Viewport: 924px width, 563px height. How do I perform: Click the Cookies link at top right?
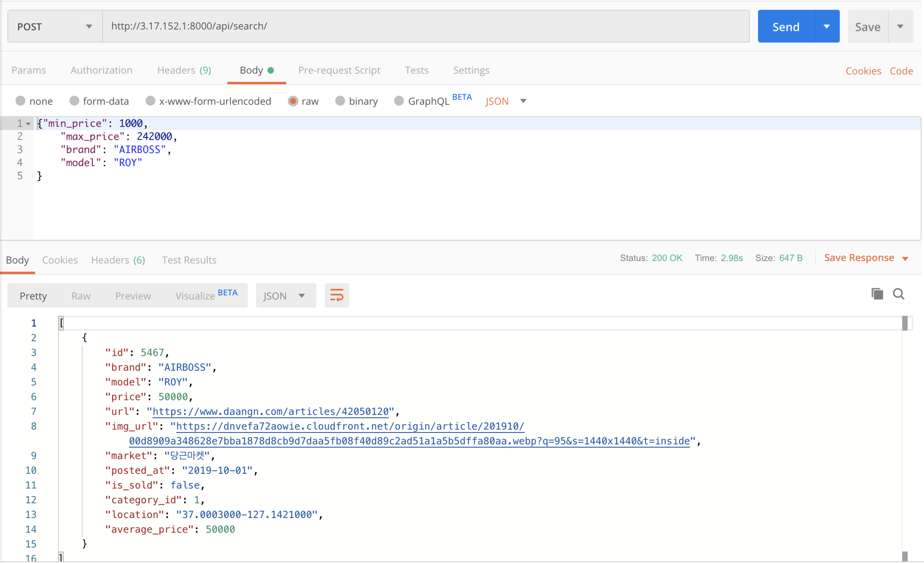863,71
